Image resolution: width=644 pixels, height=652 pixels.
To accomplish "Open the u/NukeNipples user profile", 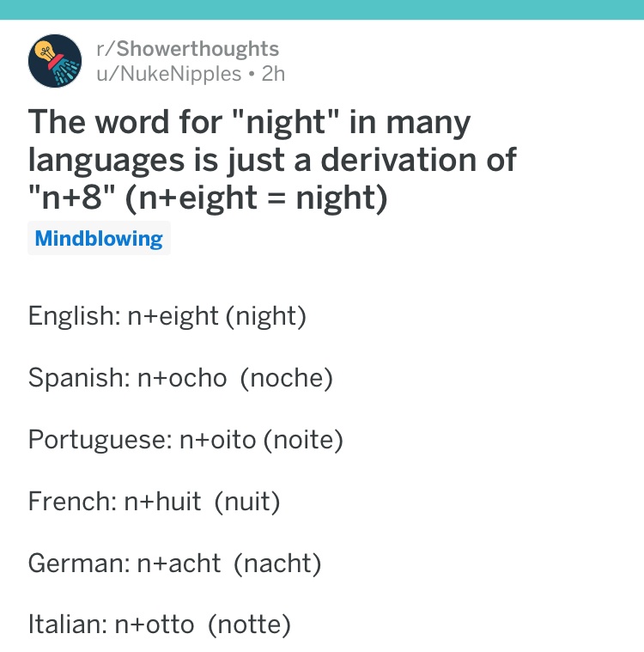I will [169, 74].
